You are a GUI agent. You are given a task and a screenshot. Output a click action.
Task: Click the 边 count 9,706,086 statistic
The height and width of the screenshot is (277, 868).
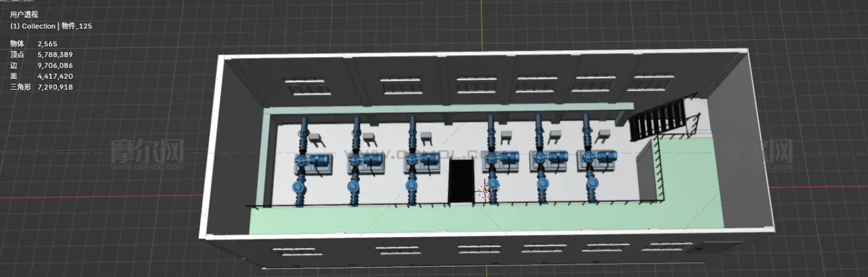click(56, 66)
